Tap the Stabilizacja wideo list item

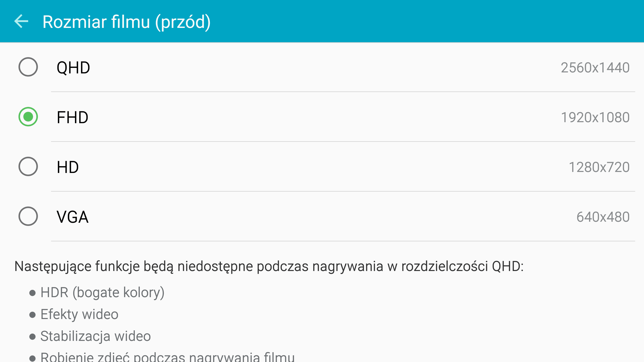click(x=96, y=336)
